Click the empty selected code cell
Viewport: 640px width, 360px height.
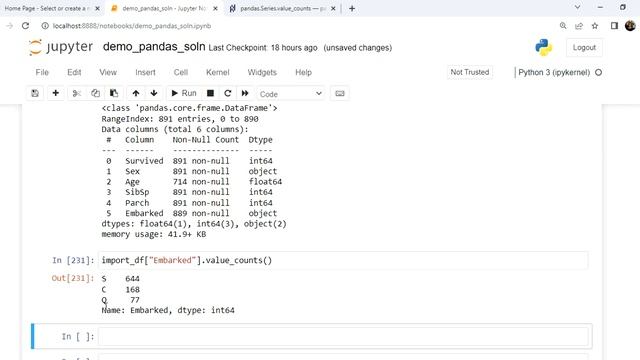[343, 336]
